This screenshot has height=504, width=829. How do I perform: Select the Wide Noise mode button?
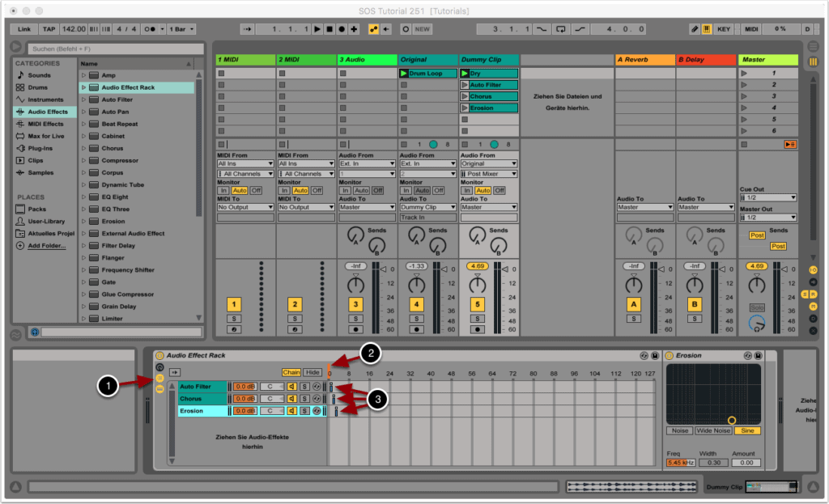(713, 430)
